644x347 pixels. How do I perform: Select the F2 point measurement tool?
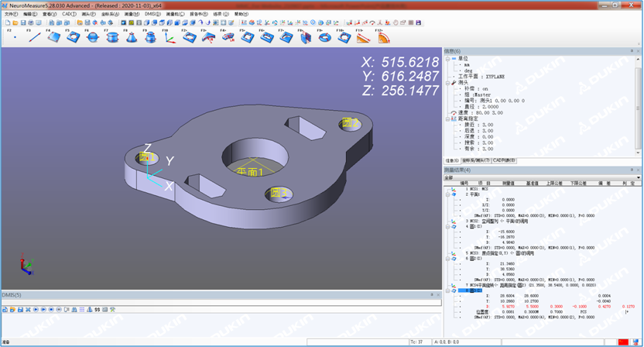(15, 36)
